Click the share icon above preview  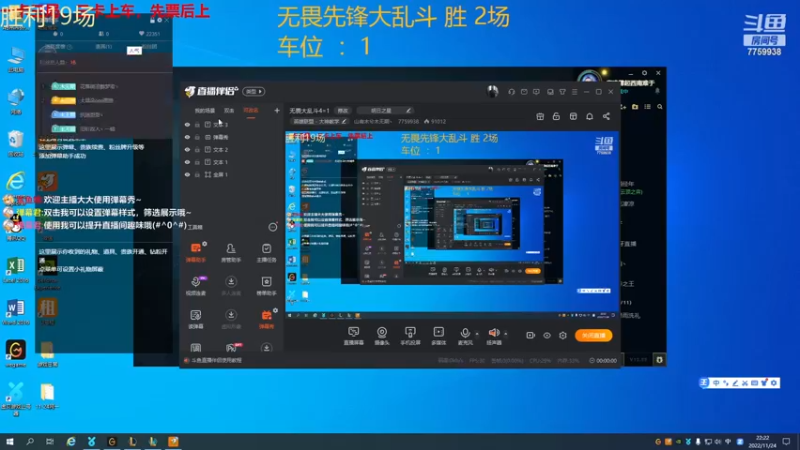click(606, 116)
